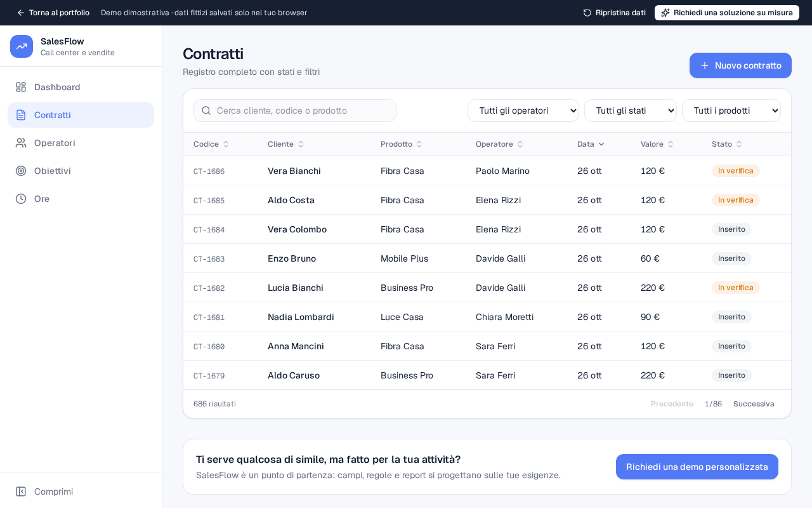
Task: Open the Tutti gli stati filter dropdown
Action: click(x=631, y=110)
